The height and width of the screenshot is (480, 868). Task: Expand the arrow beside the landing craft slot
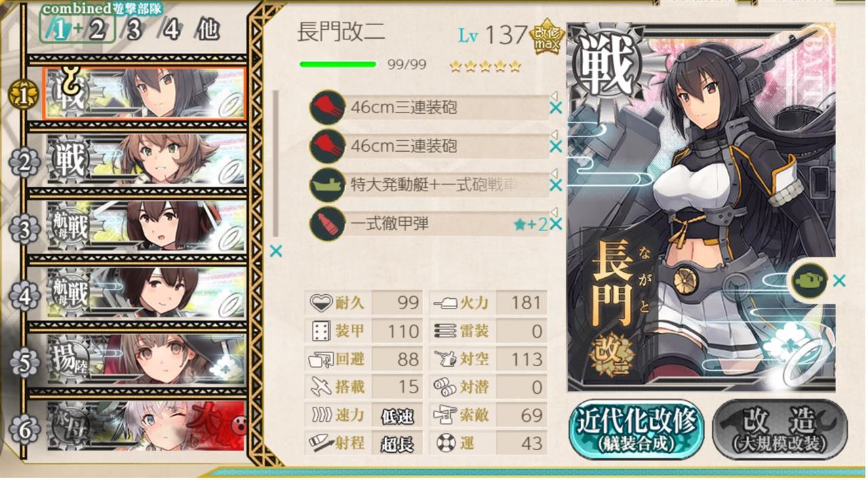[x=553, y=173]
